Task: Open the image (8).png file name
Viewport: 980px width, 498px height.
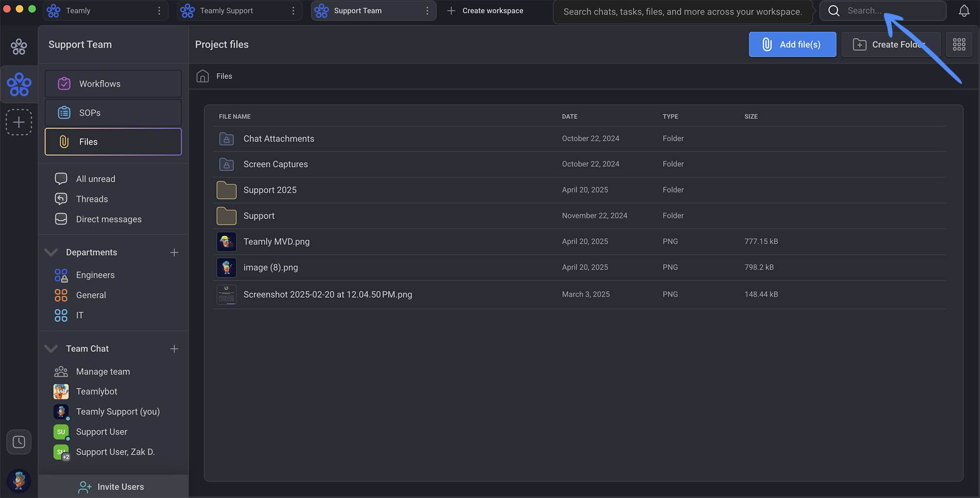Action: click(x=271, y=268)
